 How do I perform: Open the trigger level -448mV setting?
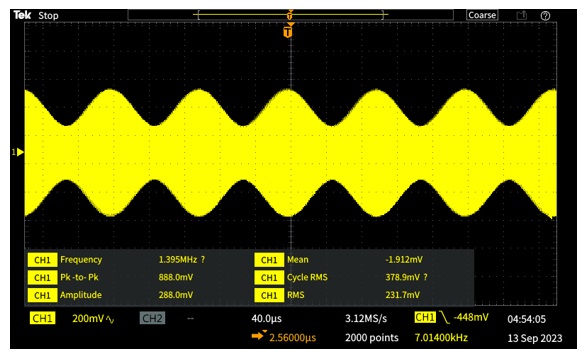pos(471,318)
